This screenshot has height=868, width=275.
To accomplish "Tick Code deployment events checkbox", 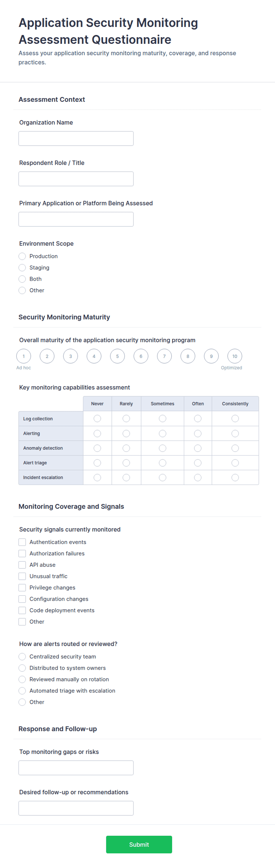I will tap(22, 610).
